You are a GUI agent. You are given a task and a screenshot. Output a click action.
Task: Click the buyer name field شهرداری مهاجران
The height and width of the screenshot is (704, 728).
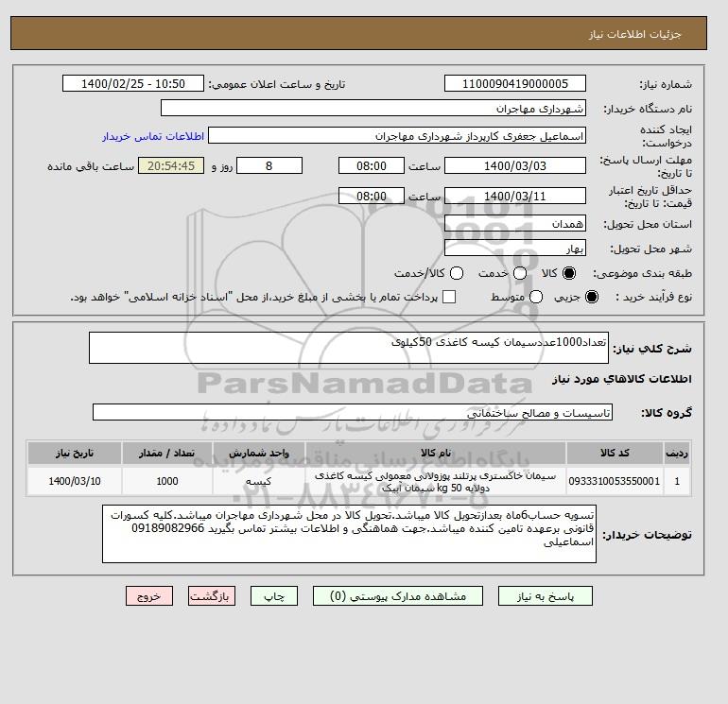click(373, 108)
